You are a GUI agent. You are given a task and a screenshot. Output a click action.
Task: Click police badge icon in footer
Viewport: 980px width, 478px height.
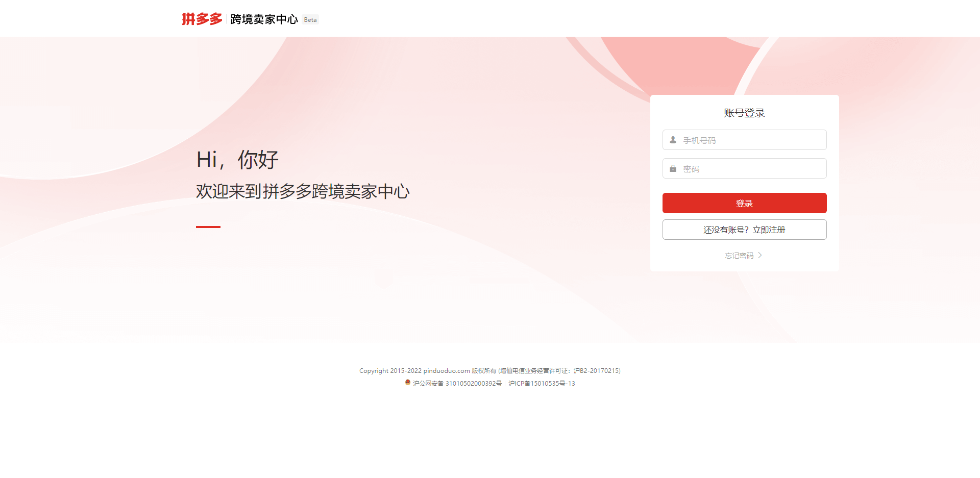coord(408,383)
